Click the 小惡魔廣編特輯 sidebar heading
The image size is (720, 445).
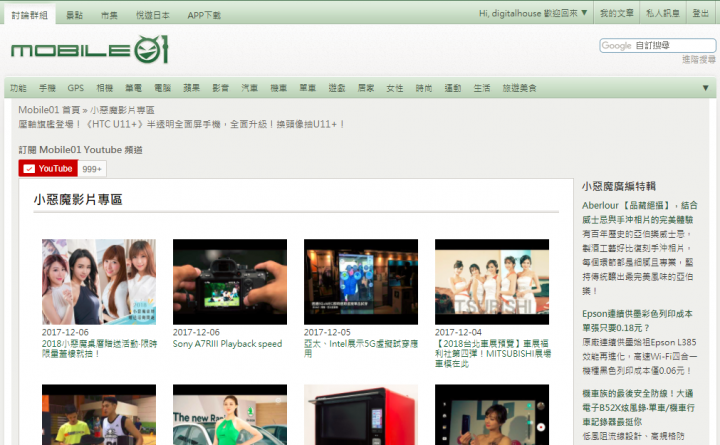click(x=619, y=186)
